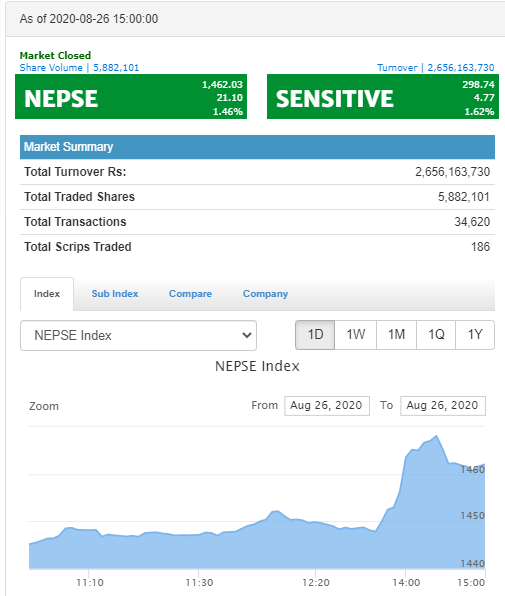Select the 1D time range button
505x596 pixels.
[x=315, y=335]
